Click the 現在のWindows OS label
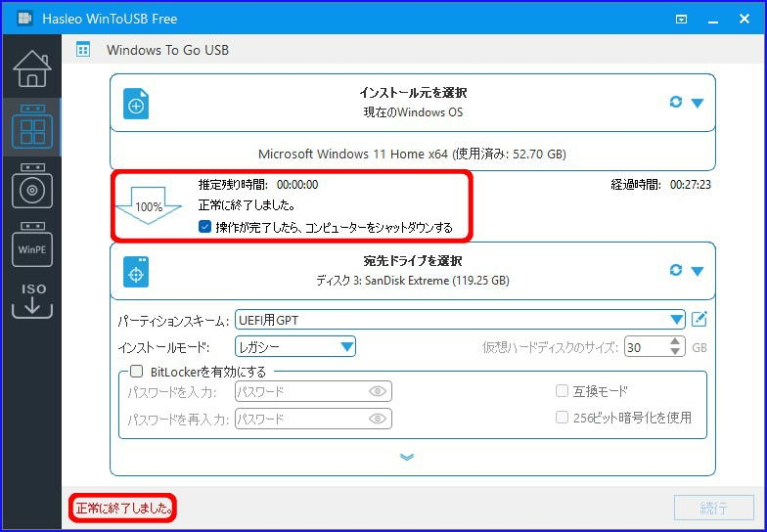Screen dimensions: 767x532 pyautogui.click(x=413, y=111)
